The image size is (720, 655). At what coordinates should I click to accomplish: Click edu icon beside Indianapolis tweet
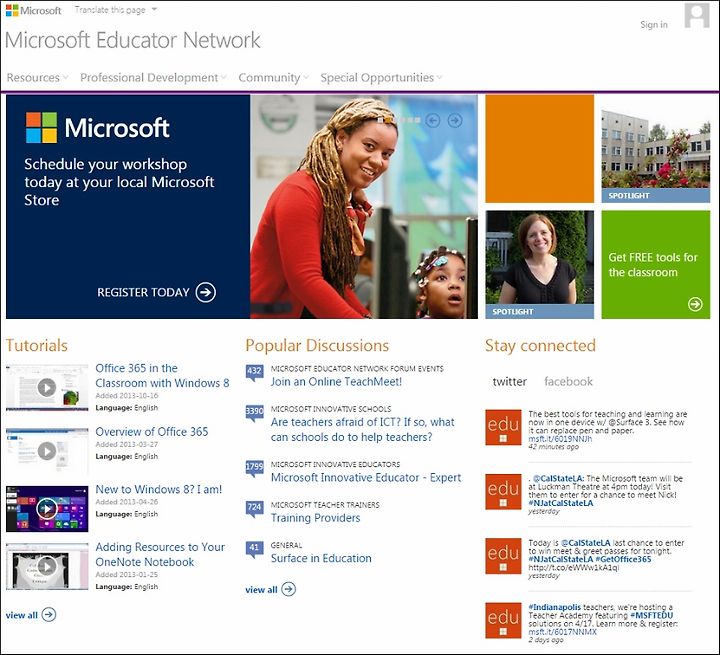click(x=503, y=620)
